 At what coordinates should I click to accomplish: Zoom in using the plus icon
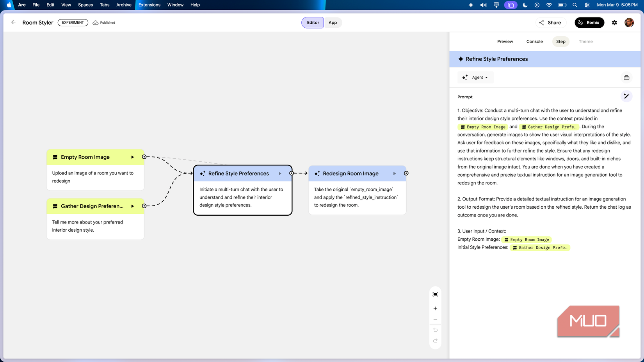[435, 308]
